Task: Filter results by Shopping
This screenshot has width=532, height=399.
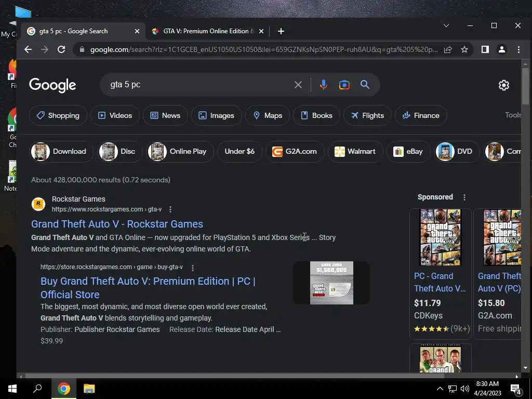Action: click(58, 115)
